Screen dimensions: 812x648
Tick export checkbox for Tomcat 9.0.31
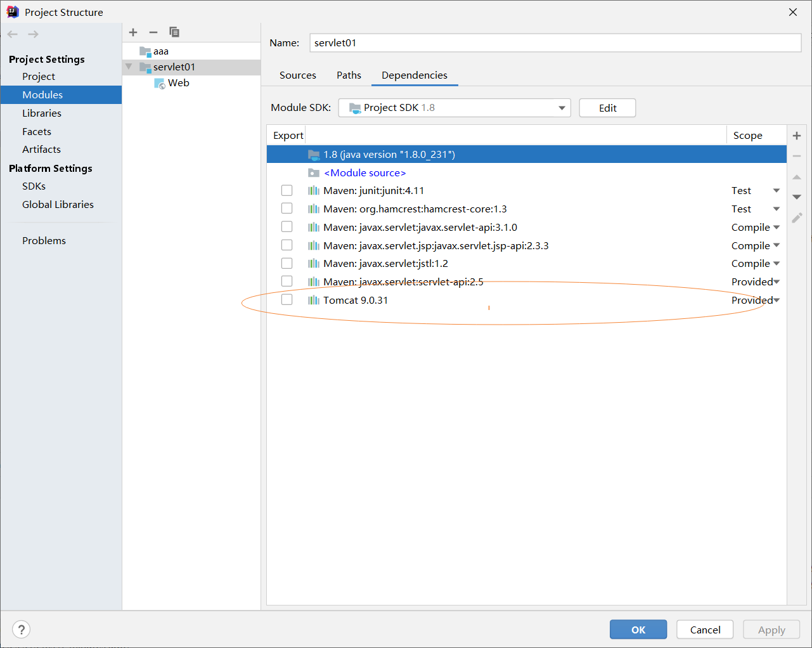(287, 300)
